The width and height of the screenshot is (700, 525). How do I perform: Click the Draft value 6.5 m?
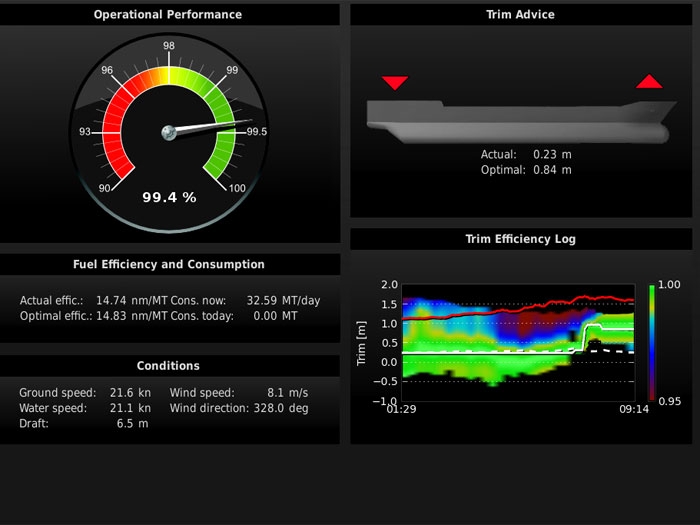tap(133, 424)
